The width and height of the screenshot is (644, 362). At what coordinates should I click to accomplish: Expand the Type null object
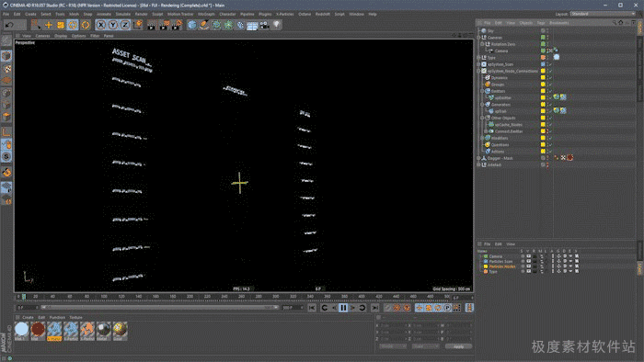coord(479,58)
